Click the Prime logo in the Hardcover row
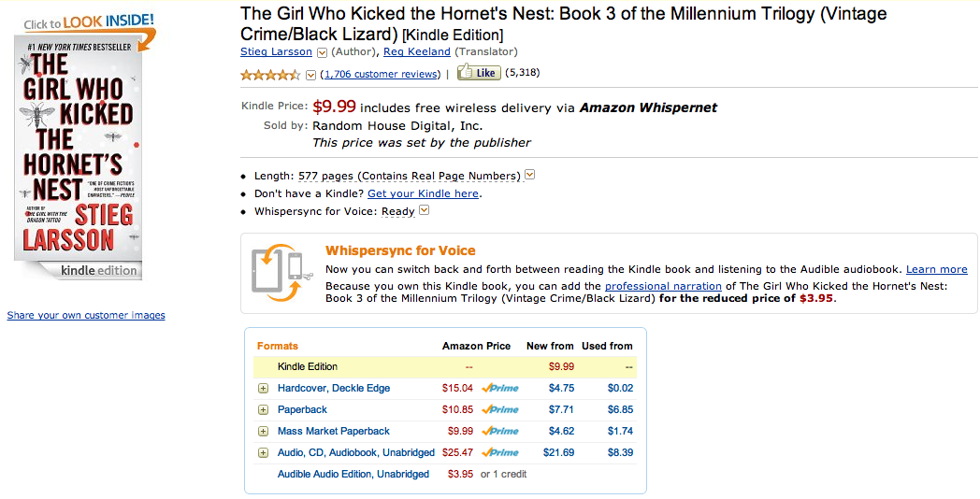 point(500,388)
